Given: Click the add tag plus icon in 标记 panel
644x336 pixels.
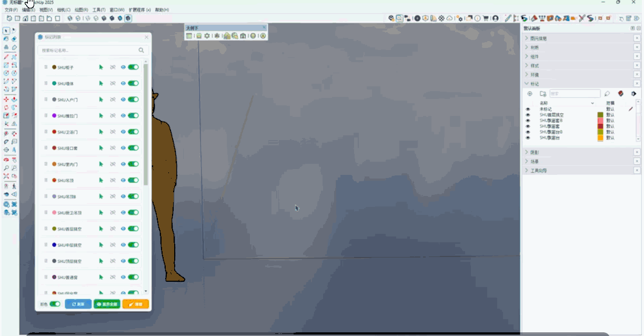Looking at the screenshot, I should [x=530, y=94].
